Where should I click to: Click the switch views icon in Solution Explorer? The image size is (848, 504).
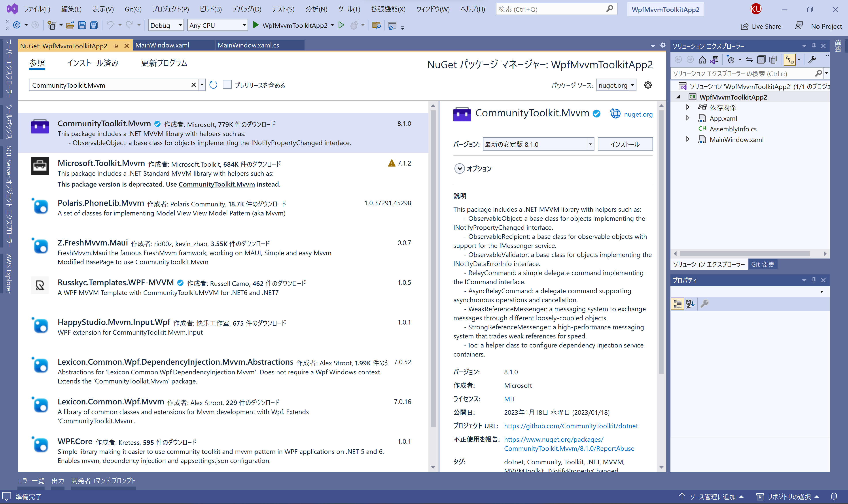(714, 60)
